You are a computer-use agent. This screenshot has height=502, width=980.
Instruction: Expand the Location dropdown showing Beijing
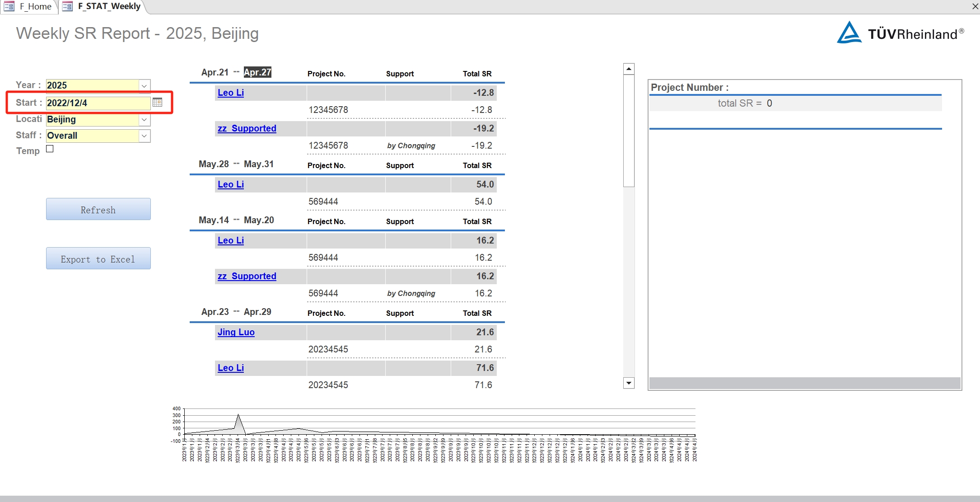(144, 119)
